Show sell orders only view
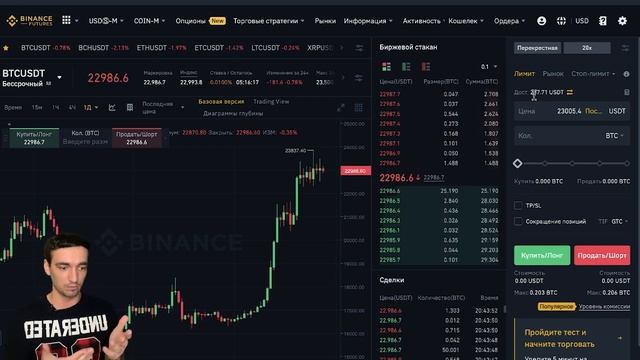 click(x=426, y=67)
